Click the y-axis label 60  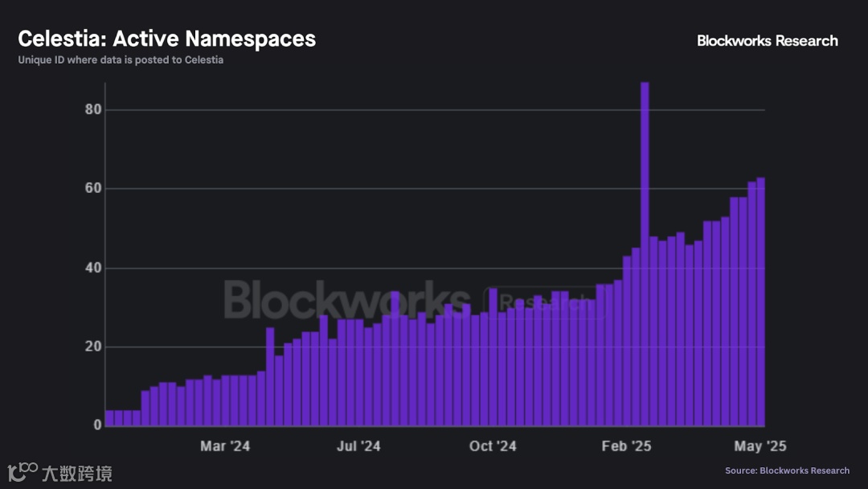93,188
